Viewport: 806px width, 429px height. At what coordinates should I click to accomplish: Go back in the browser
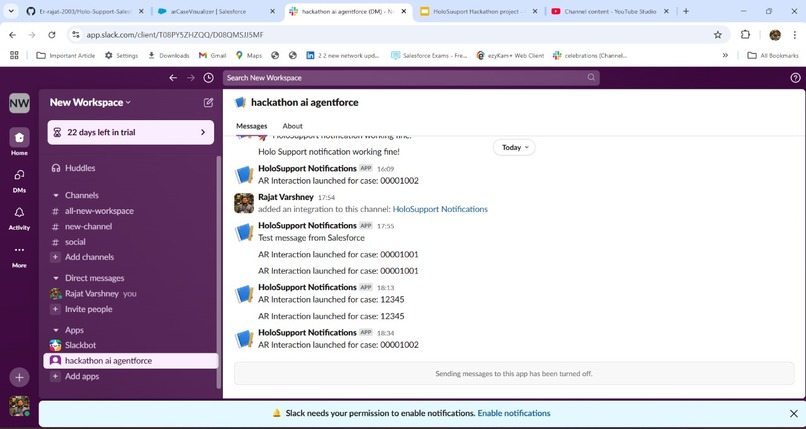[12, 35]
